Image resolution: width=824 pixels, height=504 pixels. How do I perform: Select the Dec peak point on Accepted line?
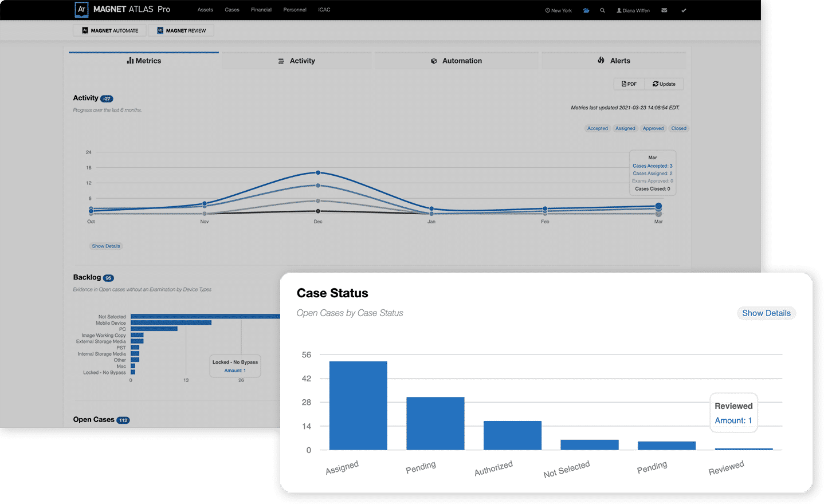pyautogui.click(x=318, y=172)
